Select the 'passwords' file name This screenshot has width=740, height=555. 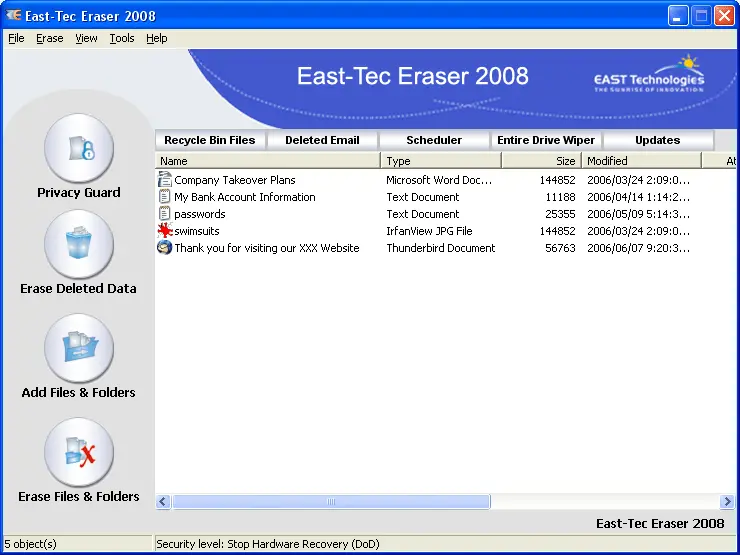coord(200,214)
